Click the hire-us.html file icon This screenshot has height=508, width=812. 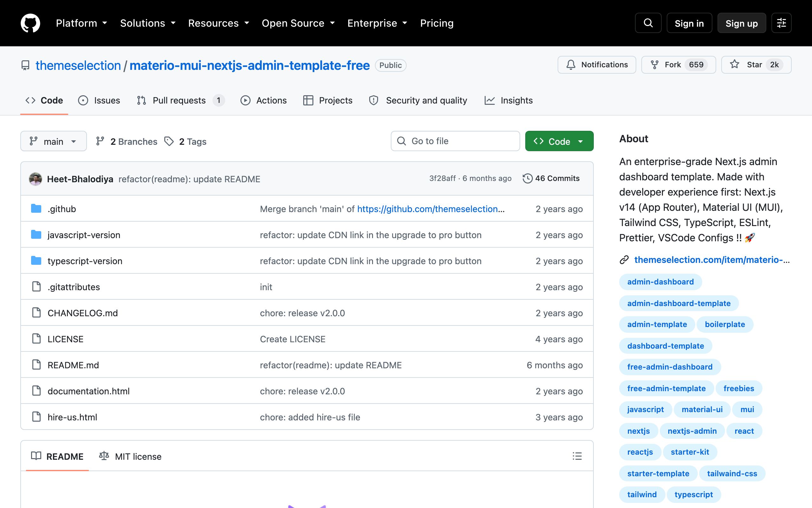36,417
